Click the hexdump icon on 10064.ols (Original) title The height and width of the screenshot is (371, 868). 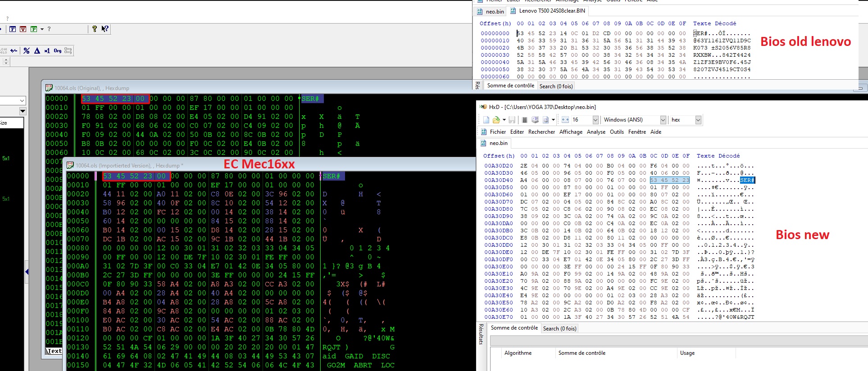coord(49,88)
